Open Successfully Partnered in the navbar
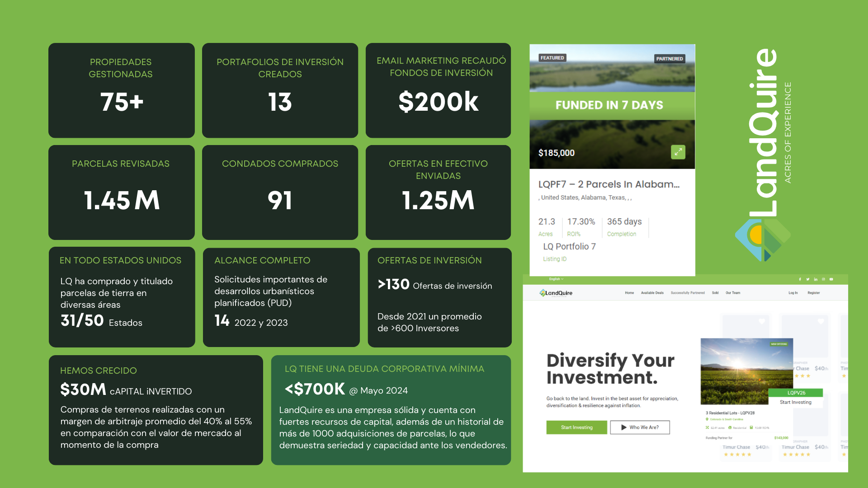Image resolution: width=868 pixels, height=488 pixels. (688, 293)
